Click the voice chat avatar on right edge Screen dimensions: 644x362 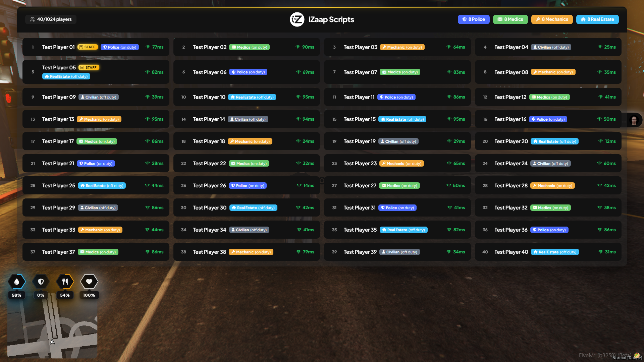[634, 120]
